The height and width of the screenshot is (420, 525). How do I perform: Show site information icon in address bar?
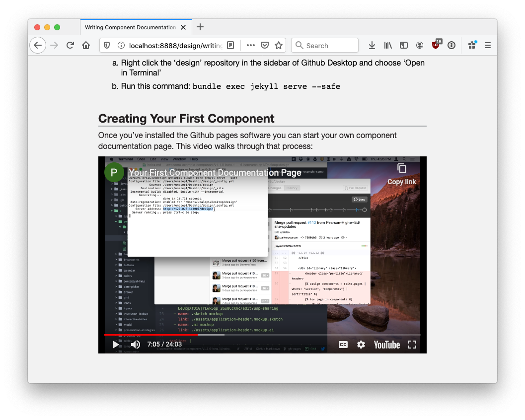coord(121,45)
